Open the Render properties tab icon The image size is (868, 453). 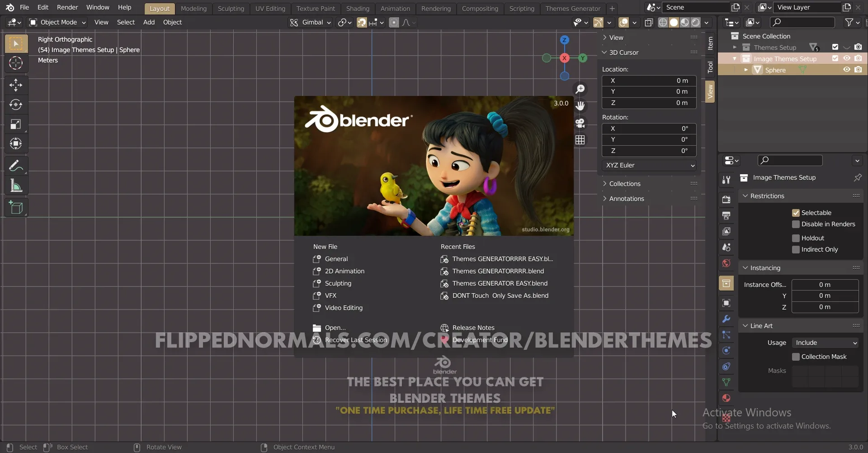(x=726, y=200)
